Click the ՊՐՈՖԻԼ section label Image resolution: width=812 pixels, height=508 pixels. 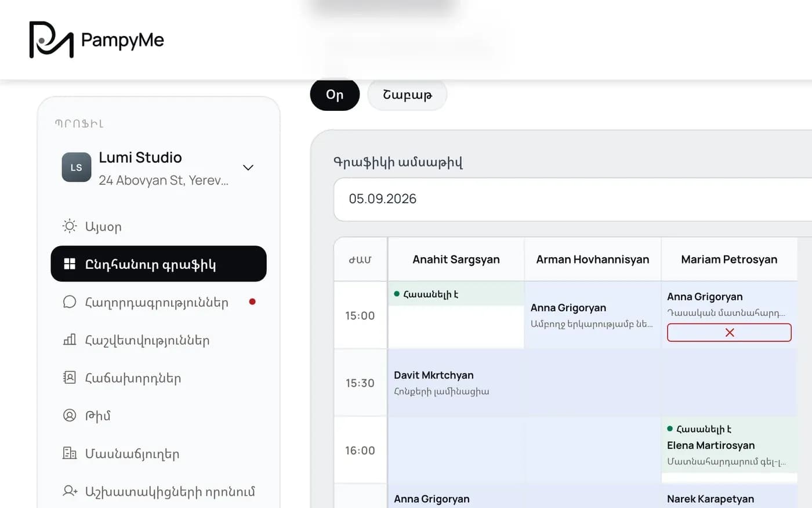79,124
